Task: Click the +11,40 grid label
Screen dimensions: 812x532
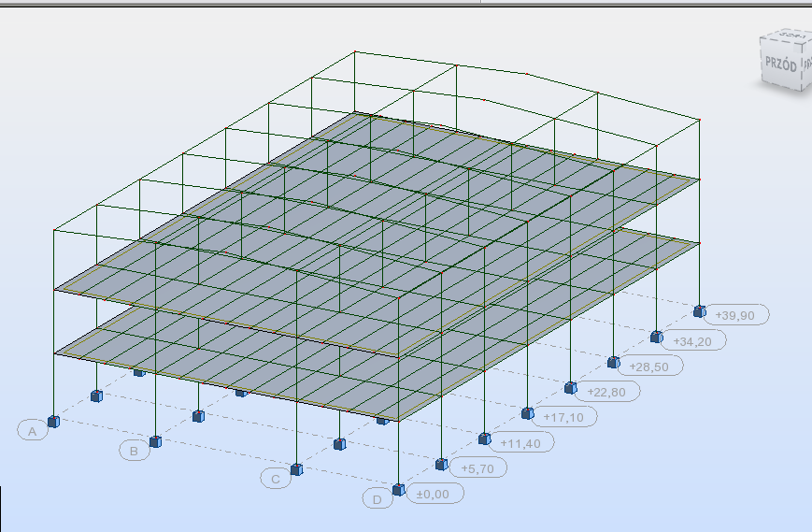Action: coord(521,443)
